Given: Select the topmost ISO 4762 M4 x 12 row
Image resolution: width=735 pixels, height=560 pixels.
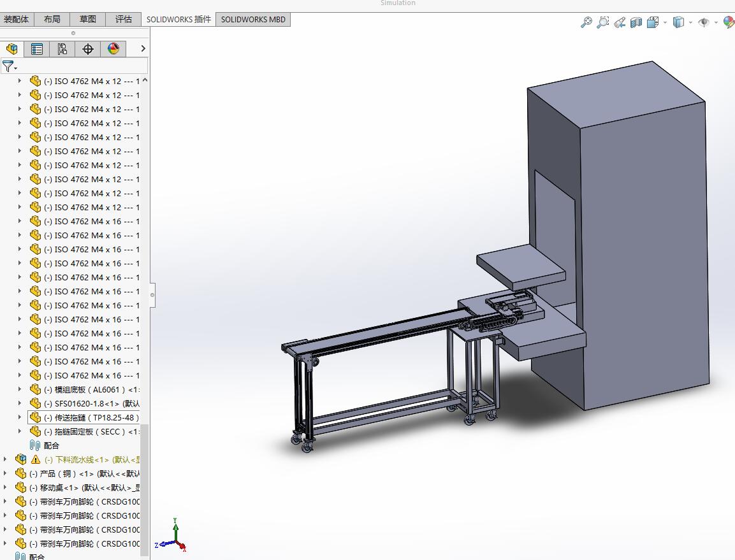Looking at the screenshot, I should click(x=84, y=81).
